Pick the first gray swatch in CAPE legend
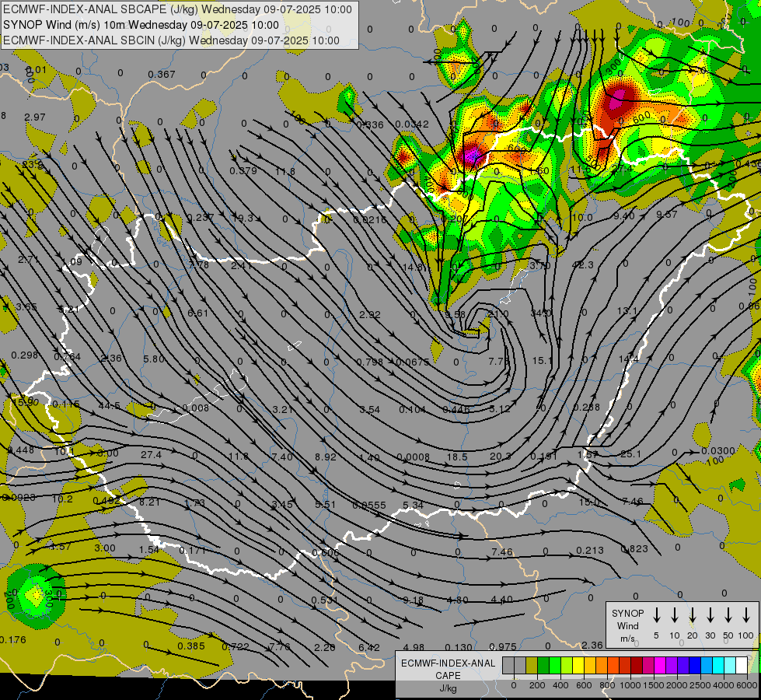This screenshot has width=761, height=700. tap(508, 666)
